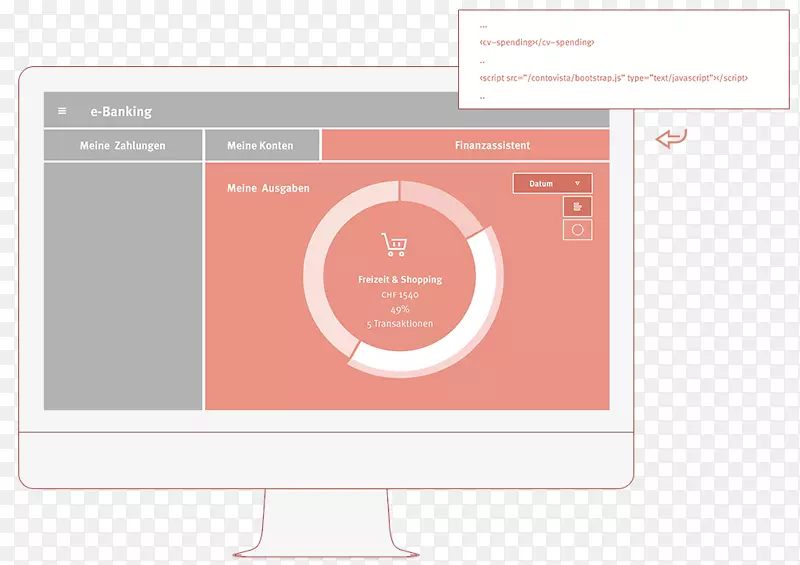Click the shopping cart icon in the chart

394,245
